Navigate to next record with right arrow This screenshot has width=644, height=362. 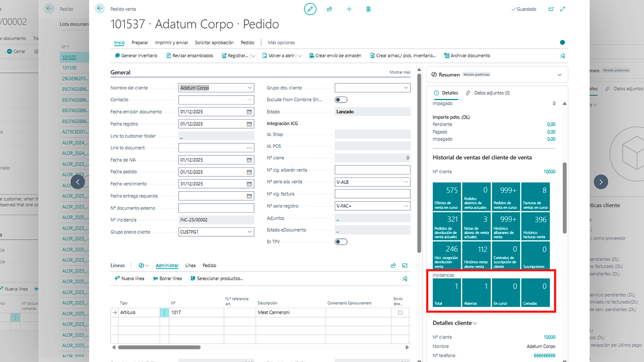[x=601, y=182]
